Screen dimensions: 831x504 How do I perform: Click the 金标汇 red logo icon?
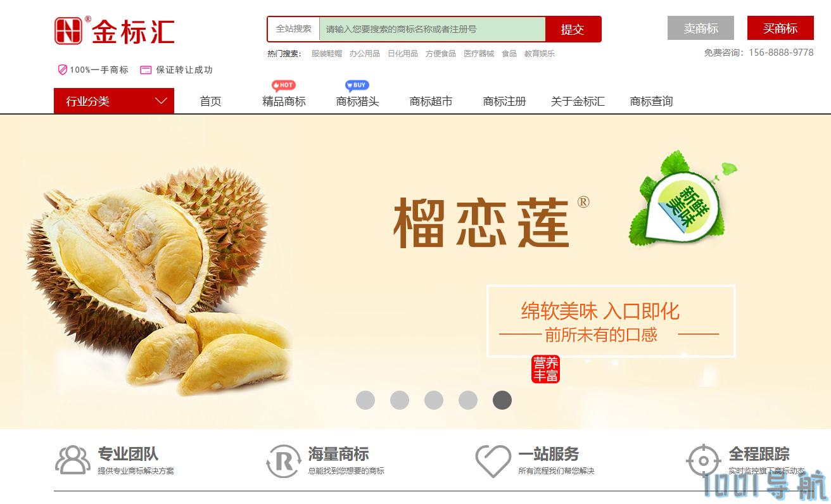pyautogui.click(x=68, y=30)
